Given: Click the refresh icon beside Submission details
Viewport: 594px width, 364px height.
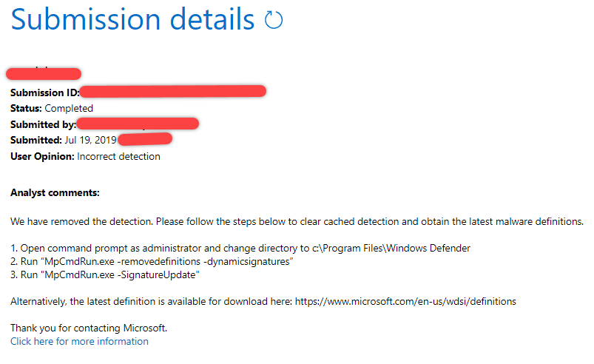Looking at the screenshot, I should pyautogui.click(x=274, y=20).
